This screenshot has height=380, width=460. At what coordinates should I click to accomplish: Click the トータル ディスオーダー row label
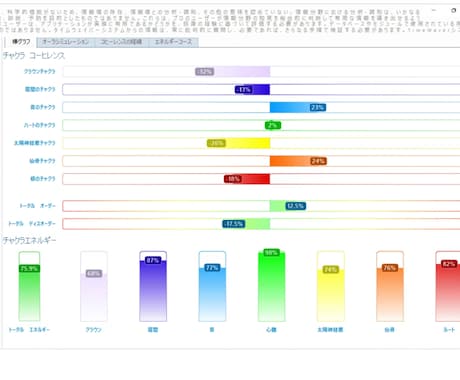coord(32,224)
